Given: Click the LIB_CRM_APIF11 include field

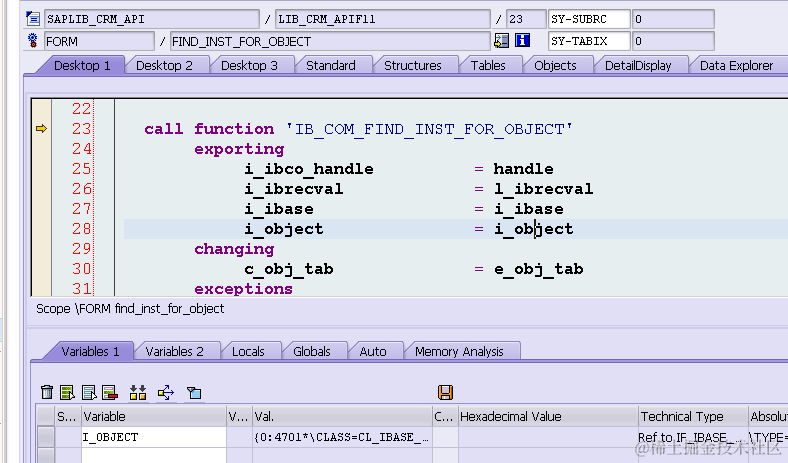Looking at the screenshot, I should point(382,19).
